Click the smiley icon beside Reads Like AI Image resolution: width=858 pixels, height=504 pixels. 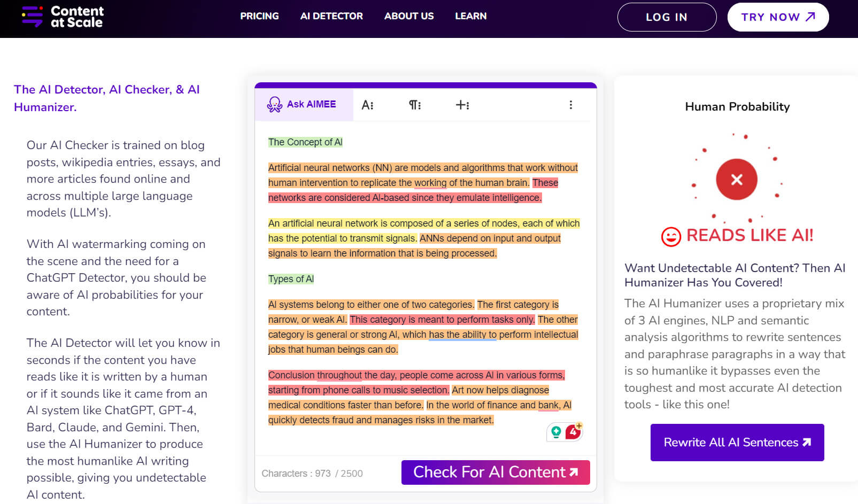point(671,236)
